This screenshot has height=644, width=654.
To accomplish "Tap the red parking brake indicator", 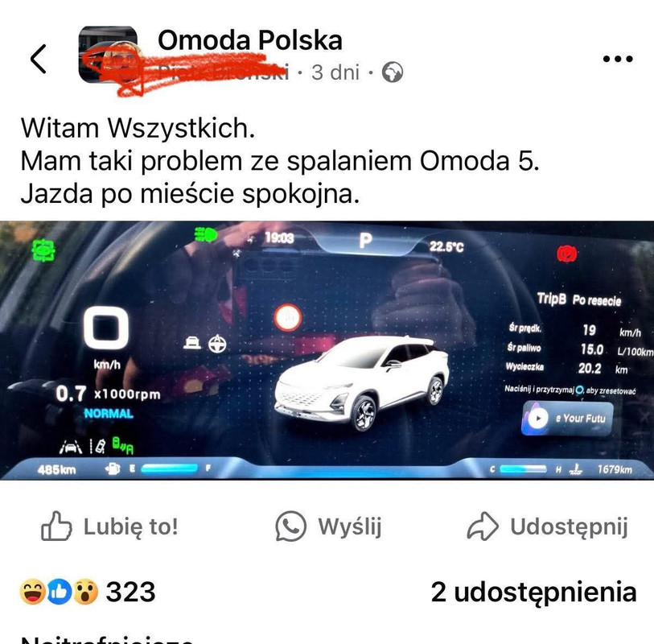I will point(567,254).
